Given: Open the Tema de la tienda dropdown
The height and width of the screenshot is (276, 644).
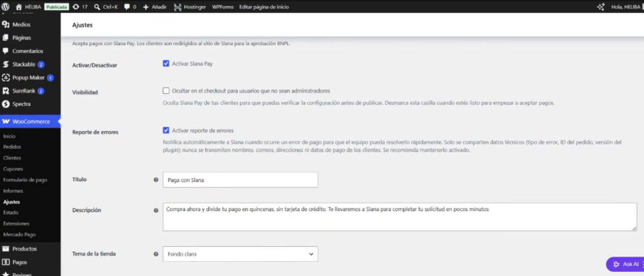Looking at the screenshot, I should click(240, 254).
